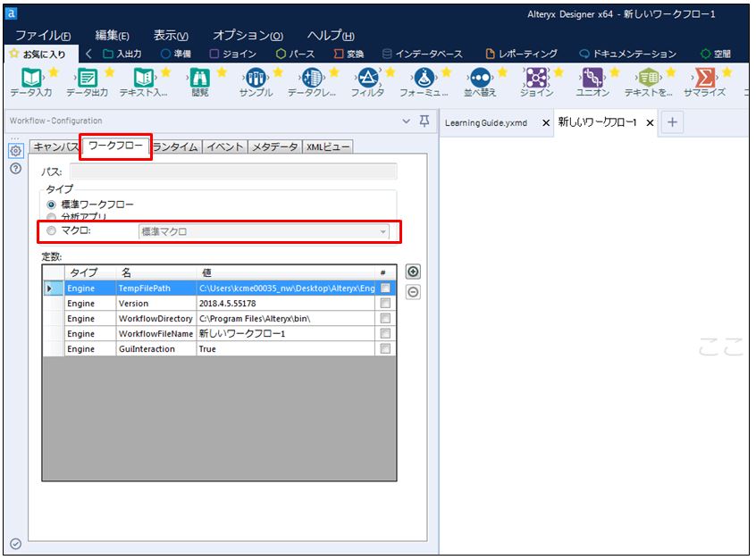This screenshot has height=560, width=756.
Task: Choose the サマライズ (Summarize) sigma tool icon
Action: (x=704, y=79)
